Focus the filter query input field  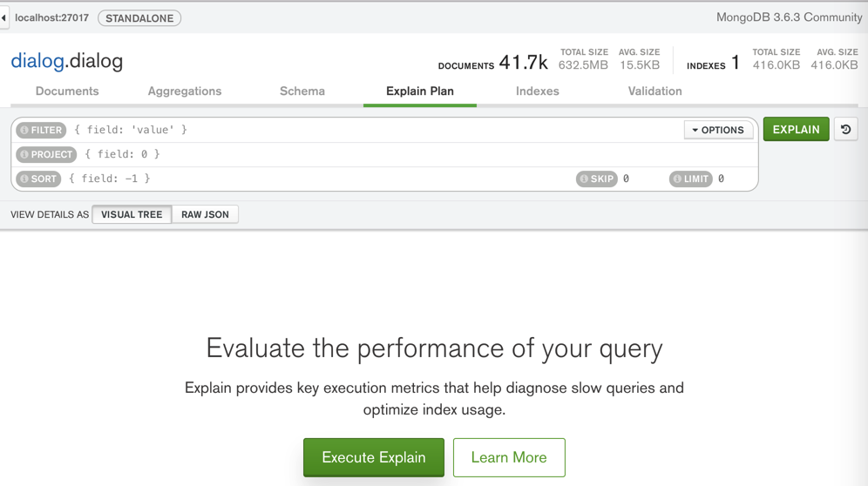(376, 130)
